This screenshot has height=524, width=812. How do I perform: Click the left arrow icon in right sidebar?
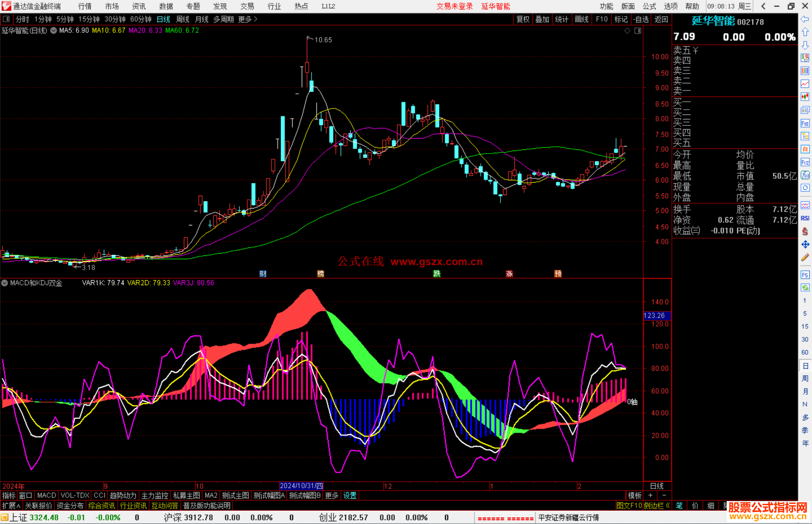pyautogui.click(x=805, y=19)
